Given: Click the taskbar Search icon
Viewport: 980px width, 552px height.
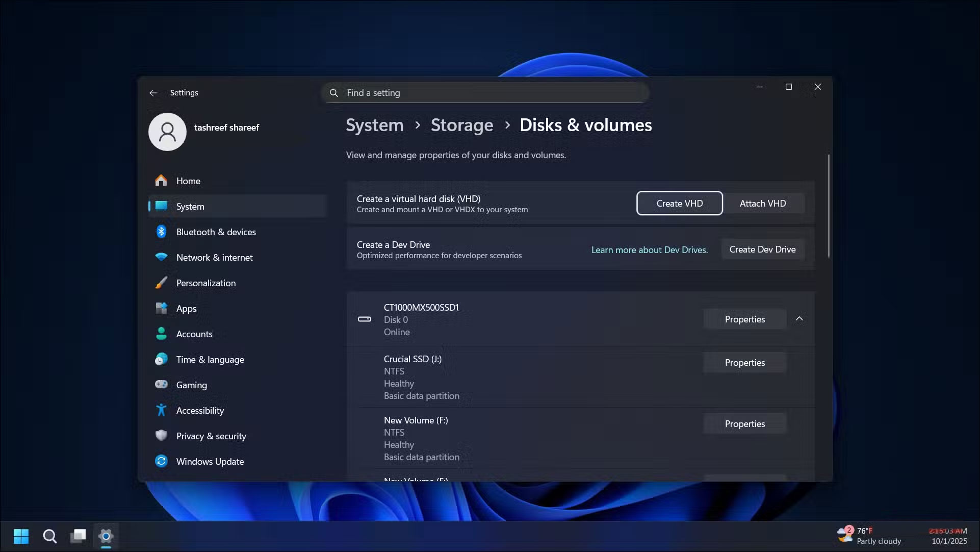Looking at the screenshot, I should point(49,536).
